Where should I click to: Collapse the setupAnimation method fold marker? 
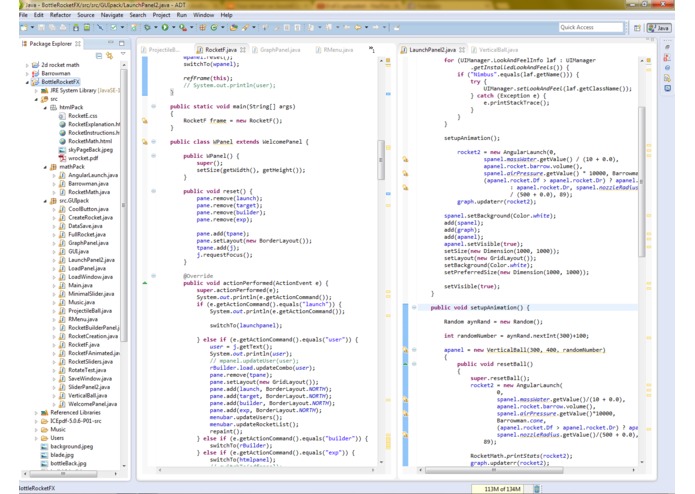414,308
